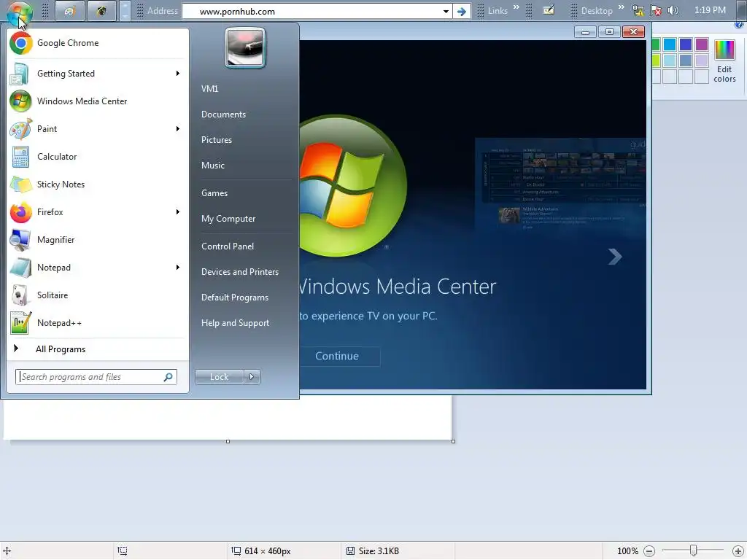This screenshot has width=747, height=560.
Task: Click the file Size: 3.1KB status entry
Action: (x=373, y=551)
